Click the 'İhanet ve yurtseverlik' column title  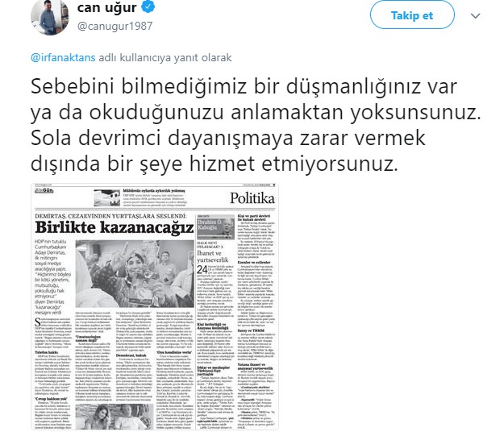tap(212, 256)
